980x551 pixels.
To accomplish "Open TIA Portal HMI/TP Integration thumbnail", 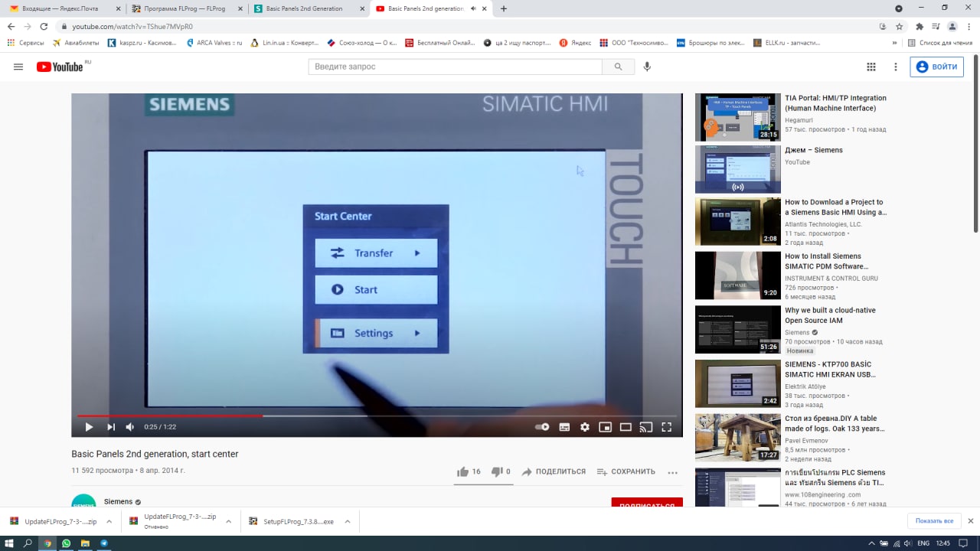I will tap(738, 117).
